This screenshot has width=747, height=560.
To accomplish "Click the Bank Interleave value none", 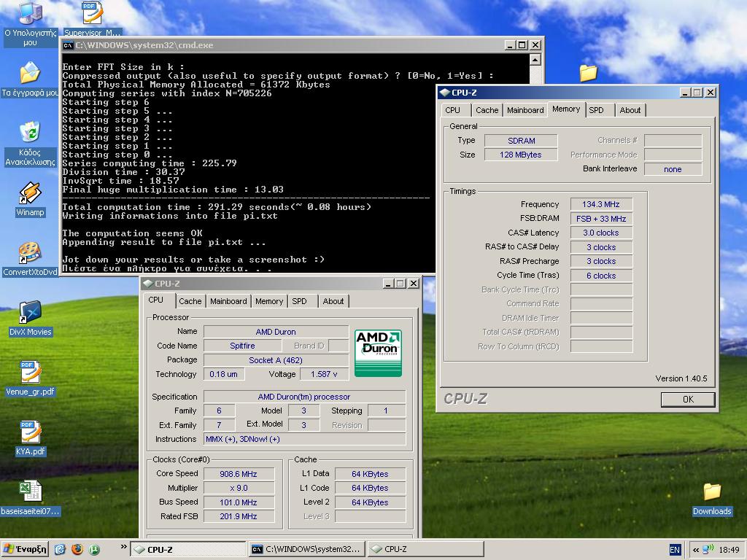I will 673,169.
